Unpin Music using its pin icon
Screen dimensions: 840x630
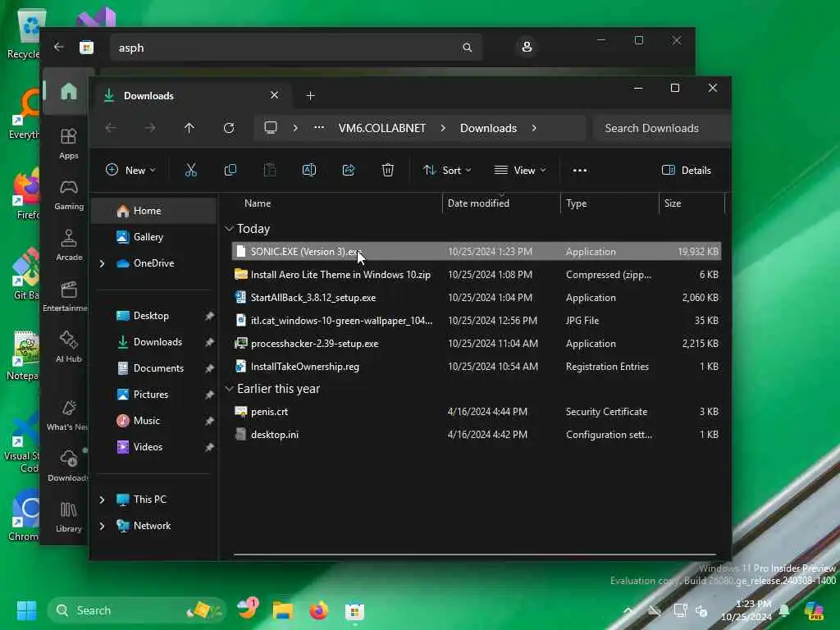click(209, 421)
